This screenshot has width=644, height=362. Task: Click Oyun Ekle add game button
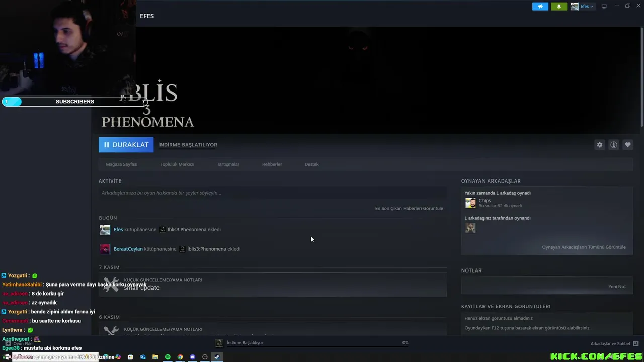19,344
